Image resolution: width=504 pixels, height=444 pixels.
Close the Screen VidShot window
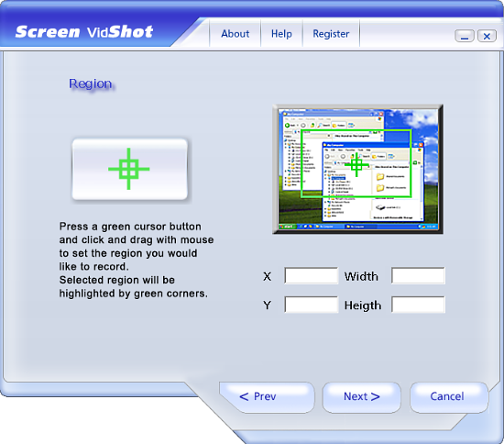pos(487,36)
